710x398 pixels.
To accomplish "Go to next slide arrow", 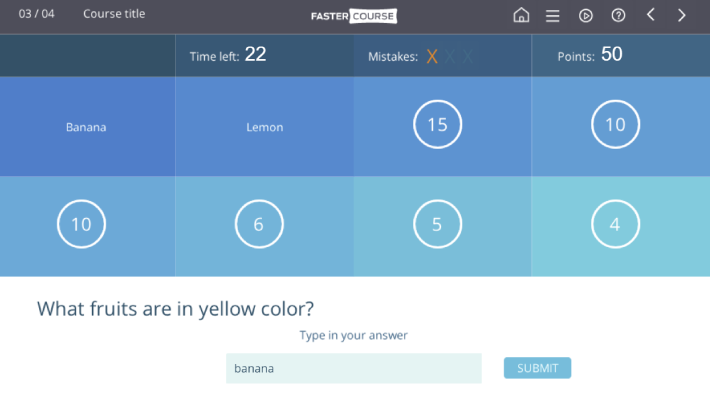I will [681, 15].
